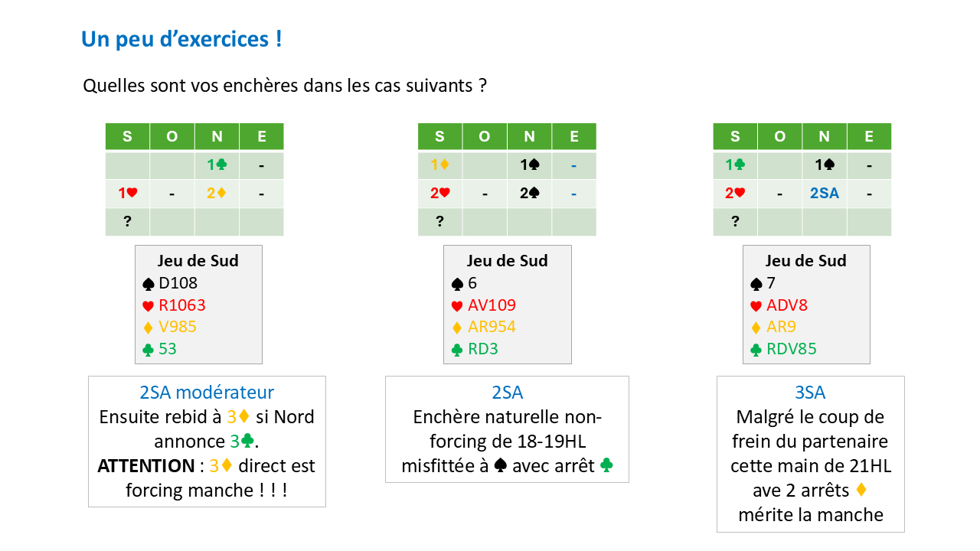Click the club symbol beside 53
Viewport: 980px width, 551px height.
(x=149, y=350)
